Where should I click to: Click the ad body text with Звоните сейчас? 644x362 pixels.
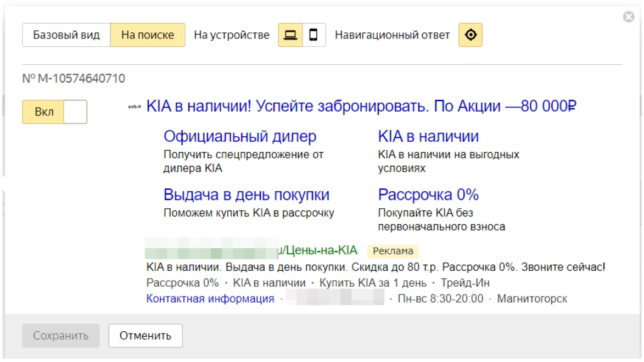pyautogui.click(x=376, y=267)
